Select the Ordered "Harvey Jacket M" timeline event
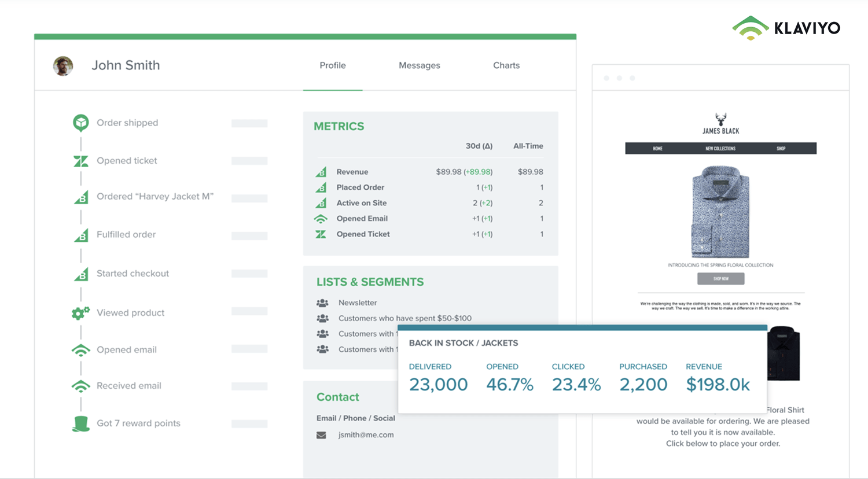This screenshot has height=479, width=868. pyautogui.click(x=155, y=197)
